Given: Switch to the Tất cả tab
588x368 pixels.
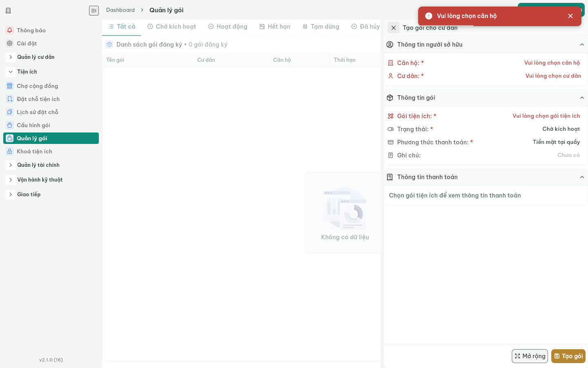Looking at the screenshot, I should click(x=122, y=27).
